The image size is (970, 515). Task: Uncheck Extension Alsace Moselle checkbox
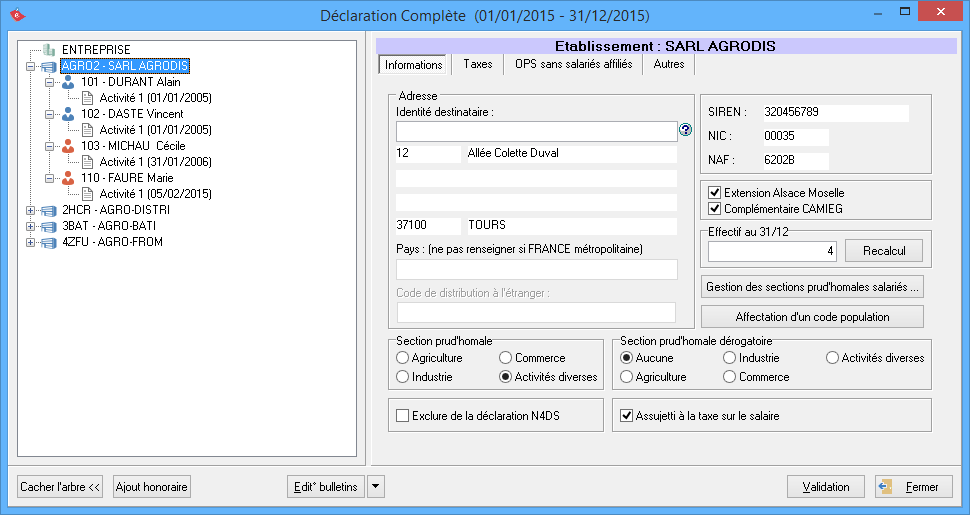tap(714, 193)
